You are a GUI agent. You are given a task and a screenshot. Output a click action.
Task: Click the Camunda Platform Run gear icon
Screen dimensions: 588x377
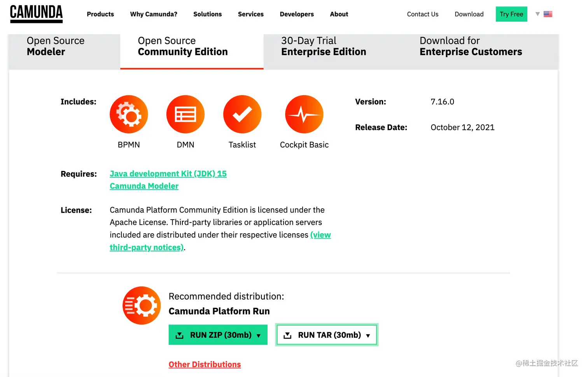point(142,305)
